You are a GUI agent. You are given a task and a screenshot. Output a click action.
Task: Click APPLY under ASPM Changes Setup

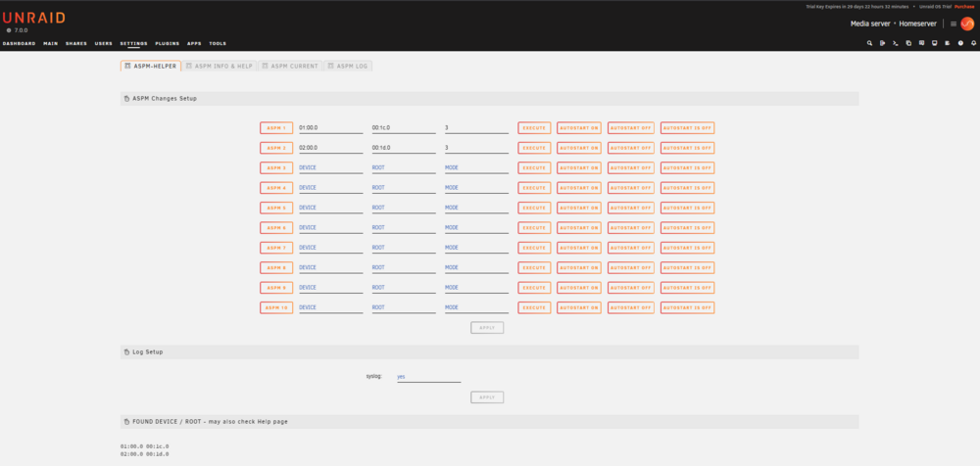pyautogui.click(x=487, y=328)
